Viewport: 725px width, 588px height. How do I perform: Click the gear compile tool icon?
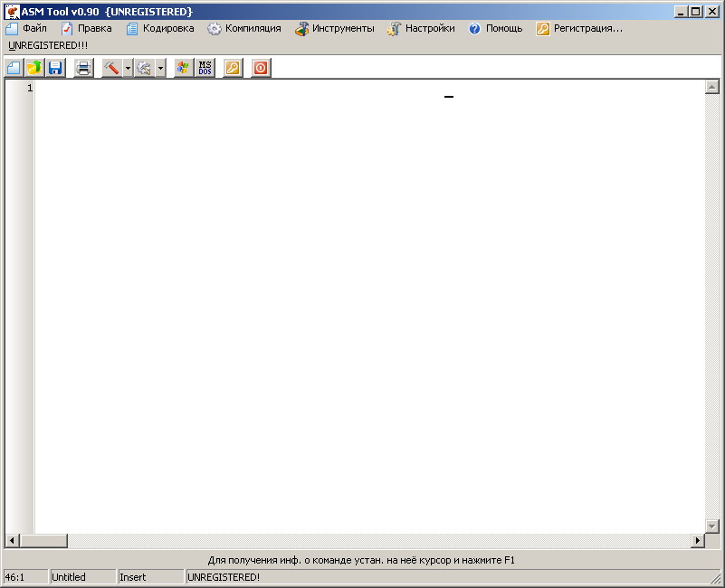[144, 68]
